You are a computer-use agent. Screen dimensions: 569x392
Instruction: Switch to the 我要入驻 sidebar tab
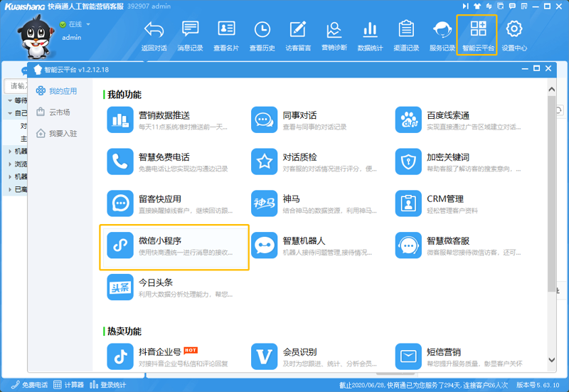coord(57,134)
